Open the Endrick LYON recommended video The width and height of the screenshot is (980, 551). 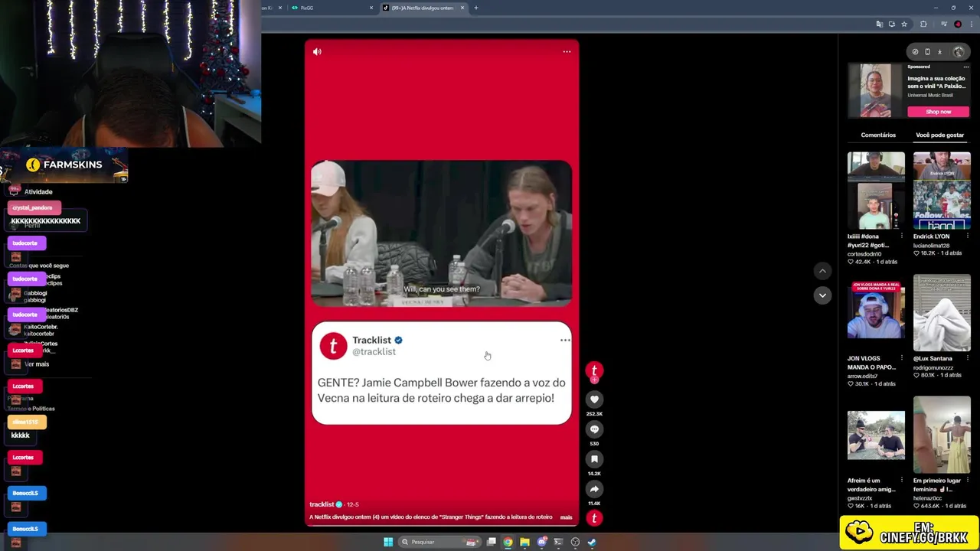pyautogui.click(x=942, y=191)
